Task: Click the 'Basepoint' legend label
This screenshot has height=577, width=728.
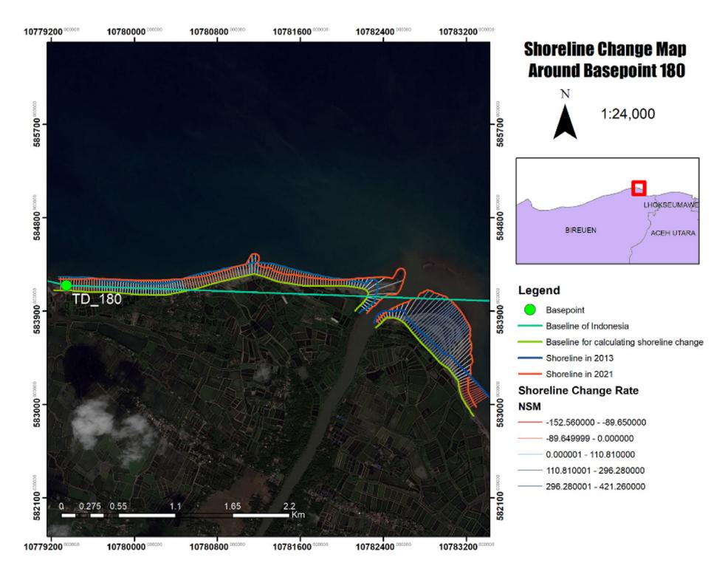Action: click(565, 310)
